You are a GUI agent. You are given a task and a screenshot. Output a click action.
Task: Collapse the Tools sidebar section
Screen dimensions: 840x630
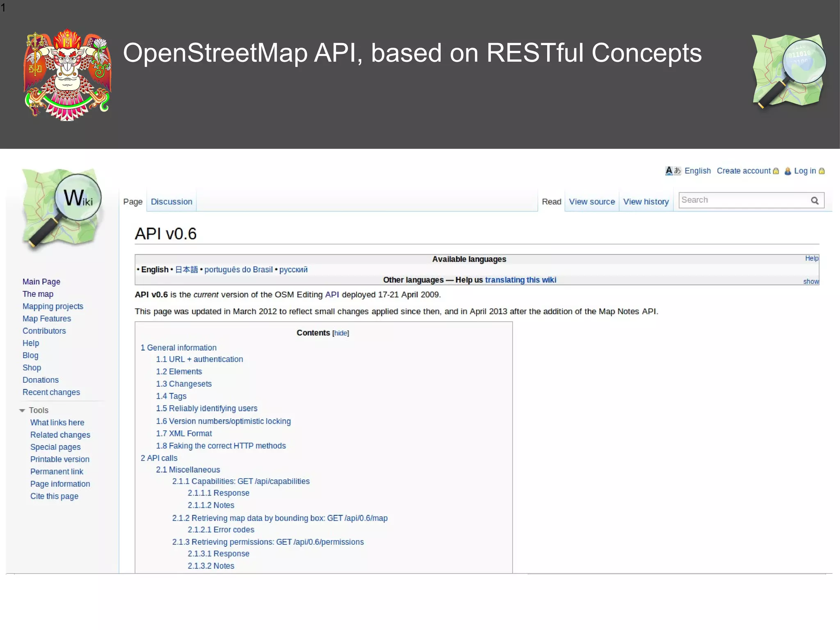(x=22, y=410)
